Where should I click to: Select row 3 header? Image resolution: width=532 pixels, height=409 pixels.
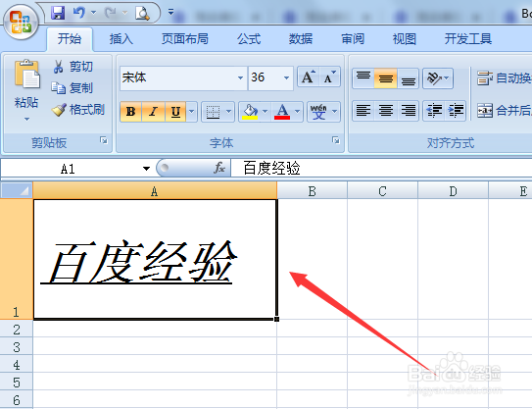click(17, 346)
